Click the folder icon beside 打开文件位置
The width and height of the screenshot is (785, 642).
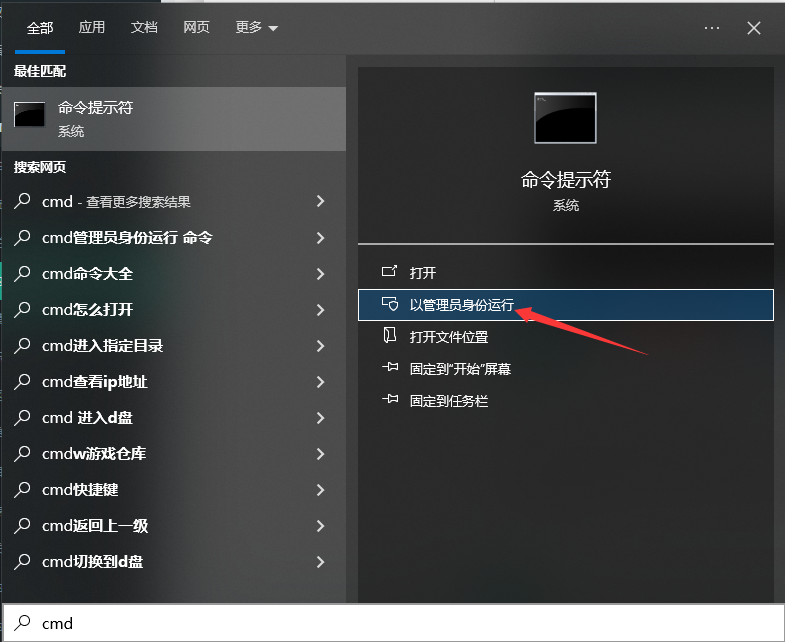coord(390,337)
